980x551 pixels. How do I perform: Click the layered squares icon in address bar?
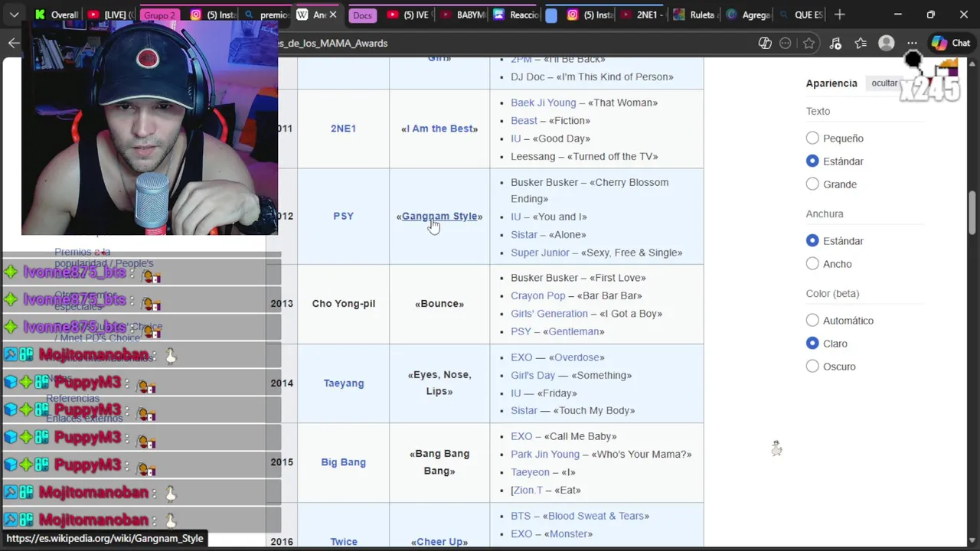click(765, 43)
